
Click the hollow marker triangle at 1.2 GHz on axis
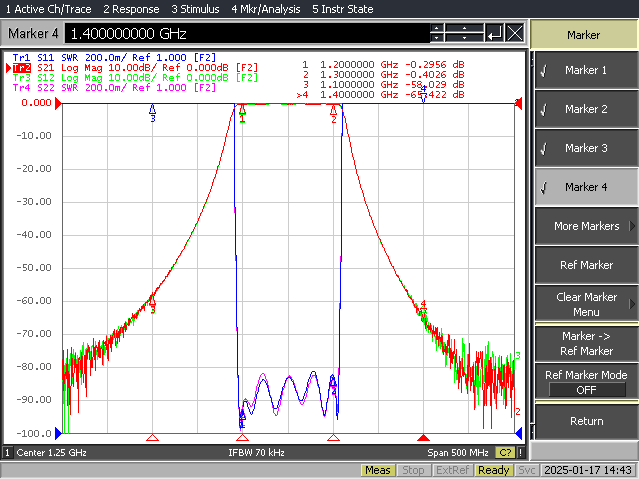242,438
